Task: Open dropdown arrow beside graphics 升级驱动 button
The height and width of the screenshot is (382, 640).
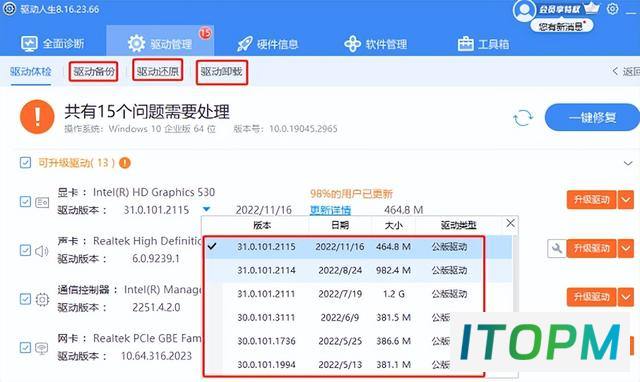Action: [x=626, y=200]
